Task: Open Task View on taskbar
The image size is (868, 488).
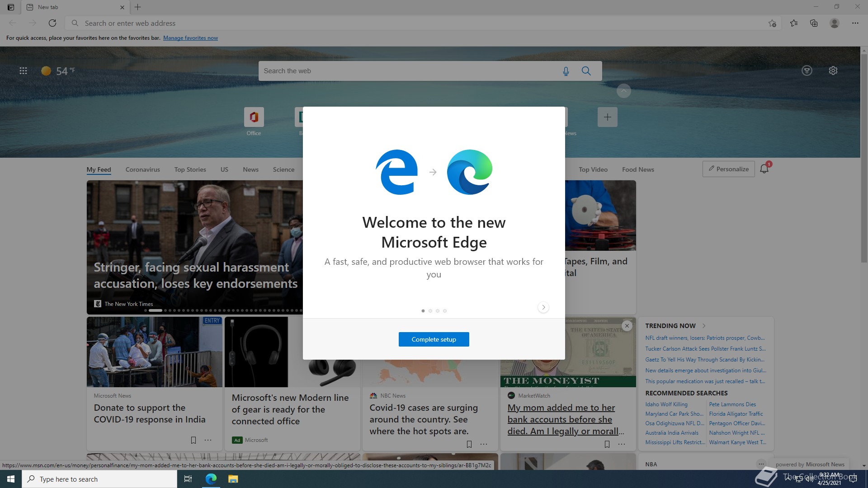Action: [188, 479]
